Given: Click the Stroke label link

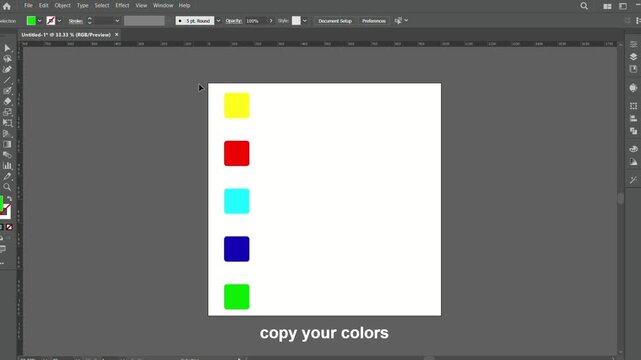Looking at the screenshot, I should (x=75, y=21).
